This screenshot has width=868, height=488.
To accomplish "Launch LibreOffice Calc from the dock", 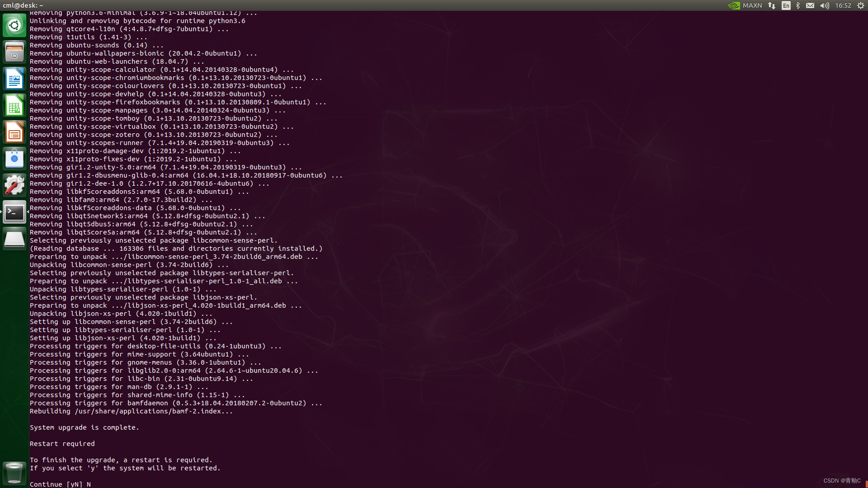I will 14,105.
